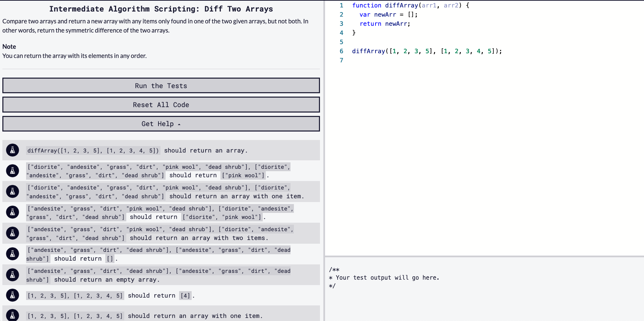Click the '["pink wool"]' expected result snippet
The width and height of the screenshot is (644, 321).
click(243, 175)
